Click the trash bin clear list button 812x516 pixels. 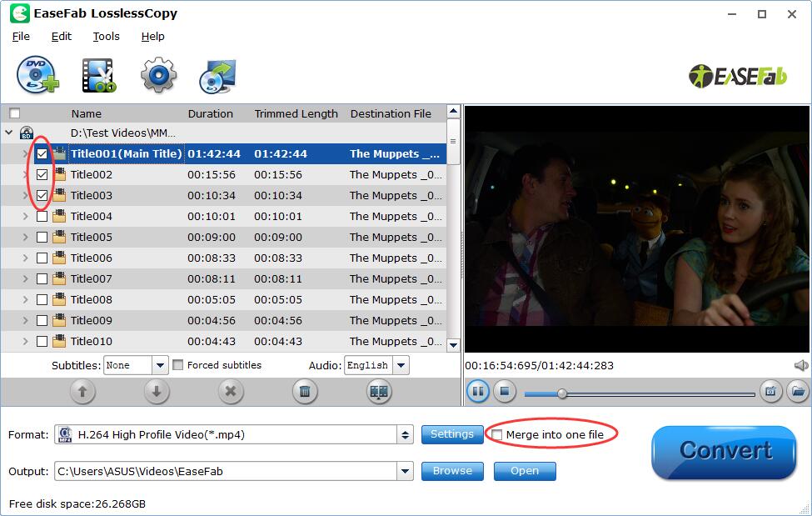(x=305, y=391)
